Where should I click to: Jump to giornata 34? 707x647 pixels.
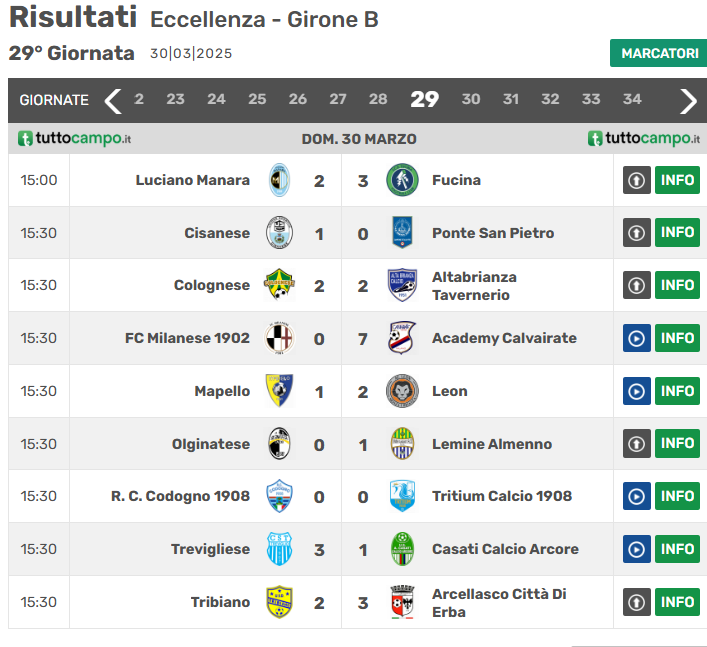point(632,99)
